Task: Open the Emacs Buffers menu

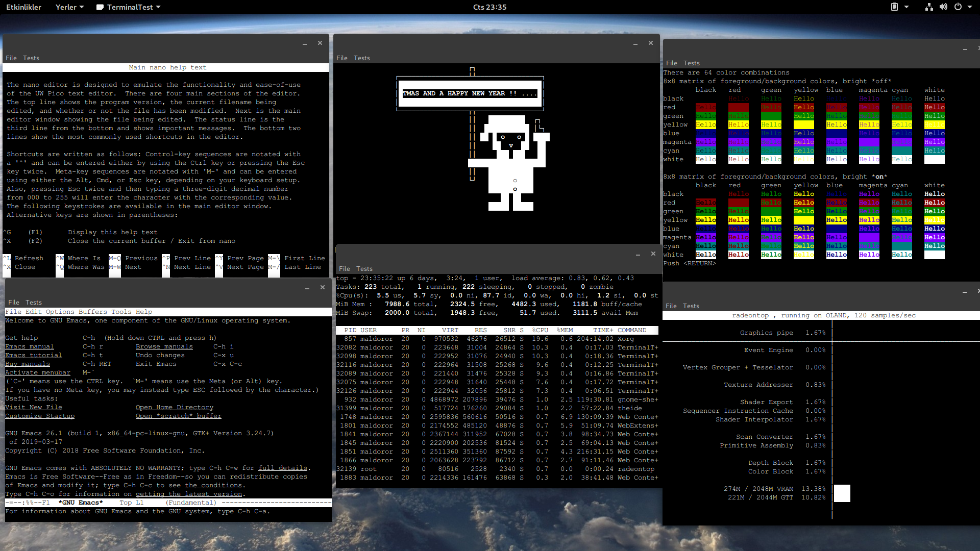Action: [93, 312]
